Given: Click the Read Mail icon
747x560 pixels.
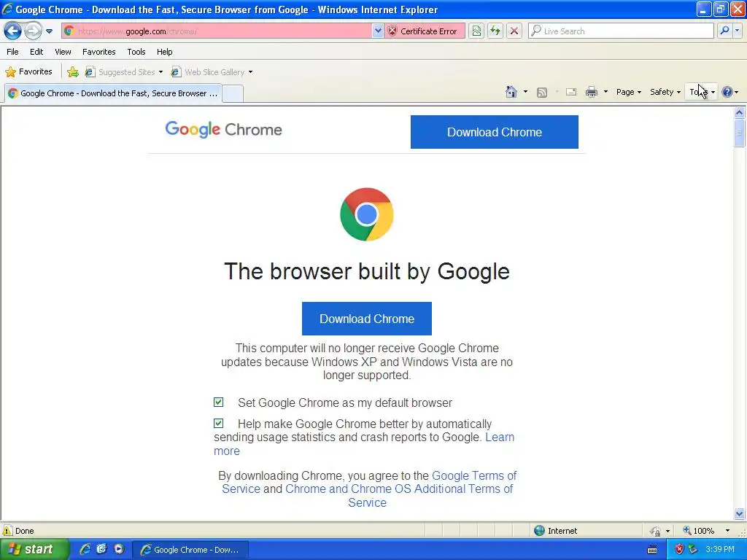Looking at the screenshot, I should [571, 93].
